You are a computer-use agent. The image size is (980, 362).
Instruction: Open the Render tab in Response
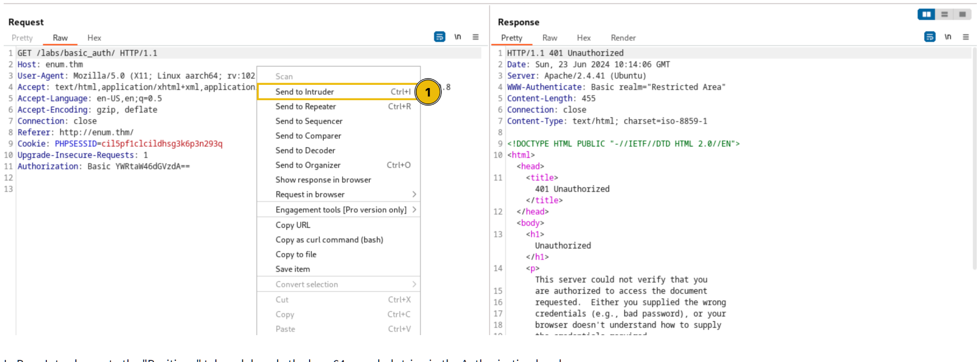[x=623, y=38]
